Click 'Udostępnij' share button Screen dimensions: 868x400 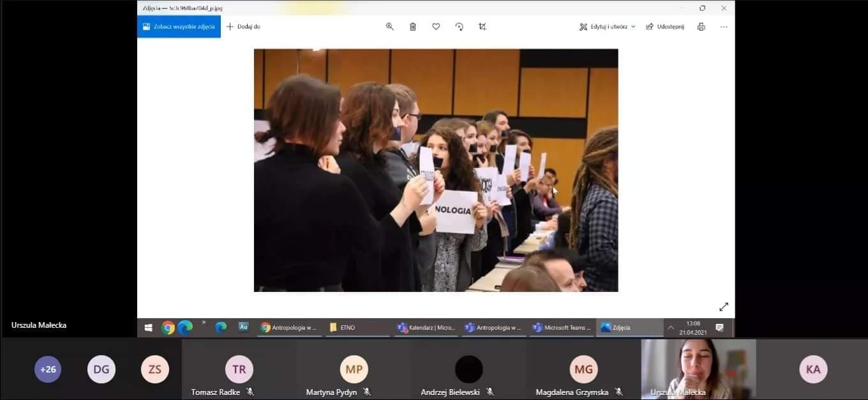tap(665, 27)
